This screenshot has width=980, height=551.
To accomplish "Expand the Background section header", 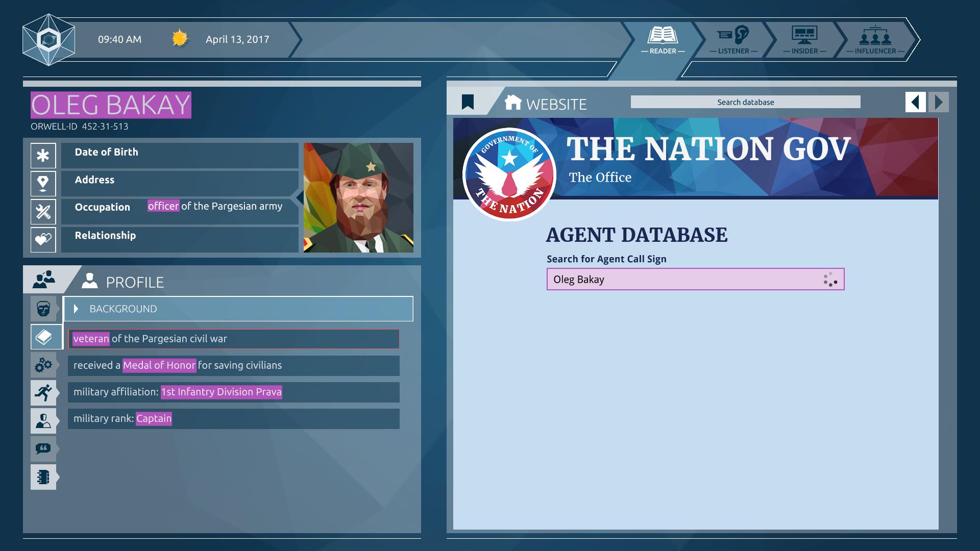I will [x=238, y=309].
